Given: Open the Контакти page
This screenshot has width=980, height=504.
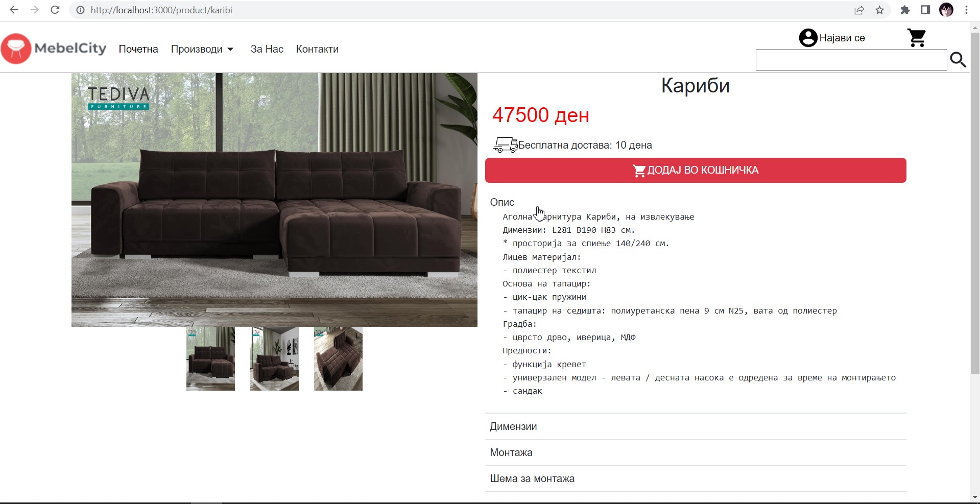Looking at the screenshot, I should [317, 49].
